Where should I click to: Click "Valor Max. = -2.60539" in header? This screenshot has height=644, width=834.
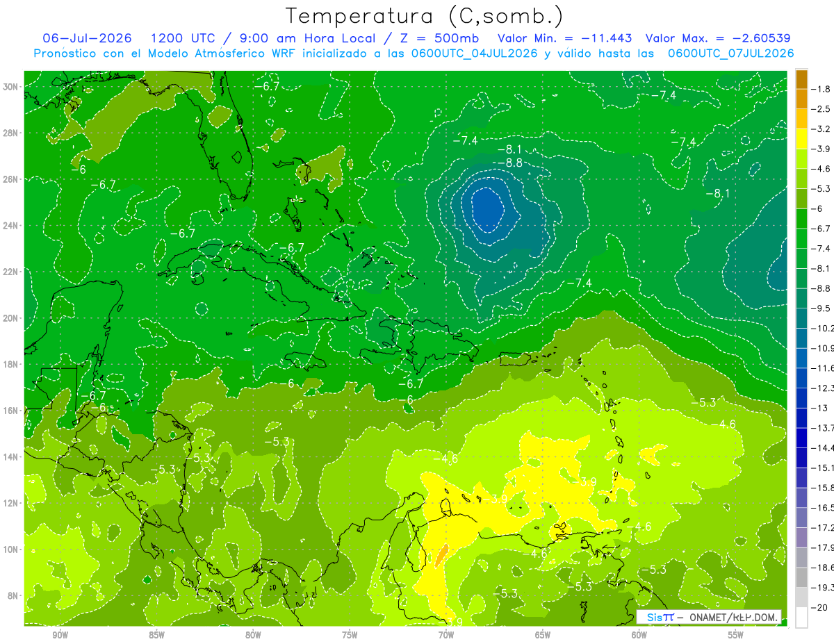coord(717,38)
